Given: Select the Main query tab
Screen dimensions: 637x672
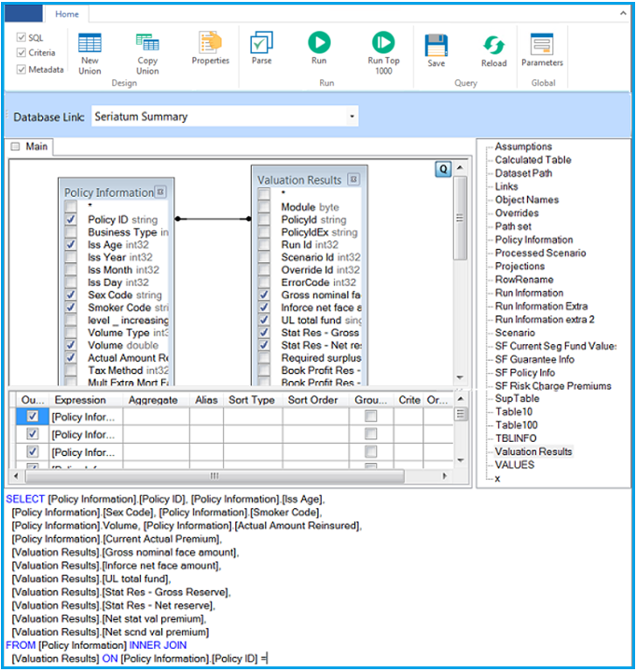Looking at the screenshot, I should [x=30, y=146].
